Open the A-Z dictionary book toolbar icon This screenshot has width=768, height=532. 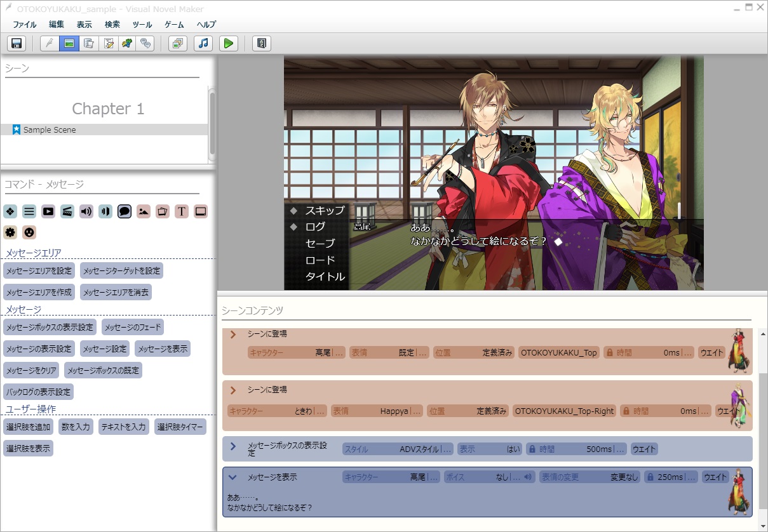261,43
